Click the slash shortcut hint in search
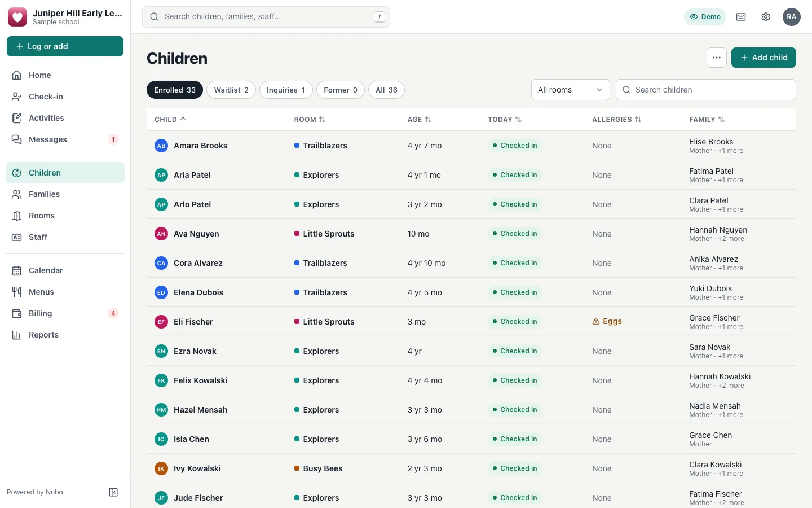812x508 pixels. 379,17
